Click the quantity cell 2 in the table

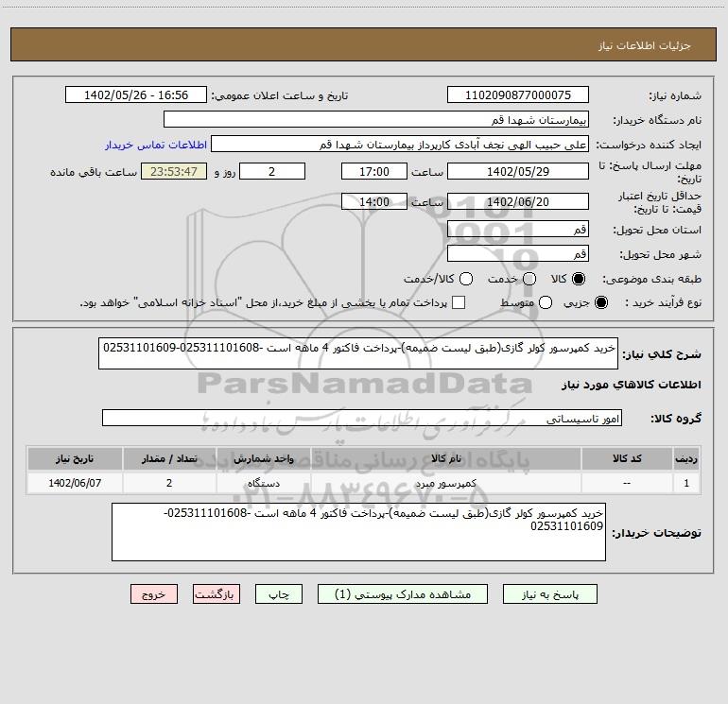click(169, 483)
